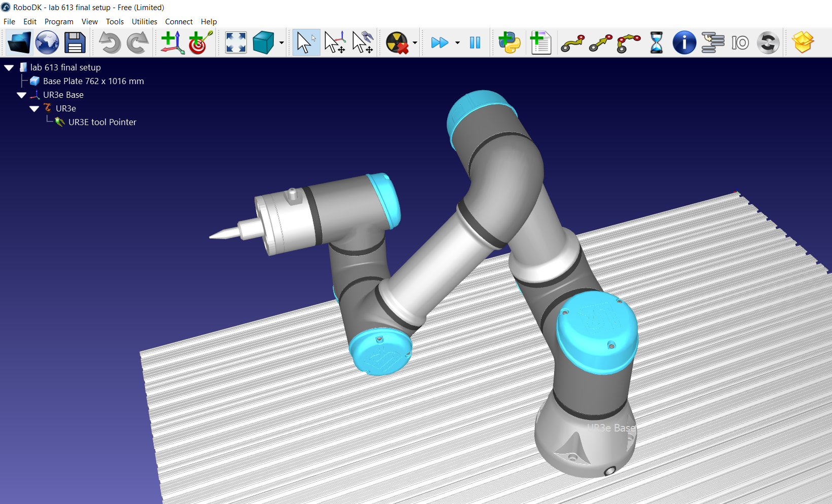832x504 pixels.
Task: Add a program call instruction
Action: (x=712, y=43)
